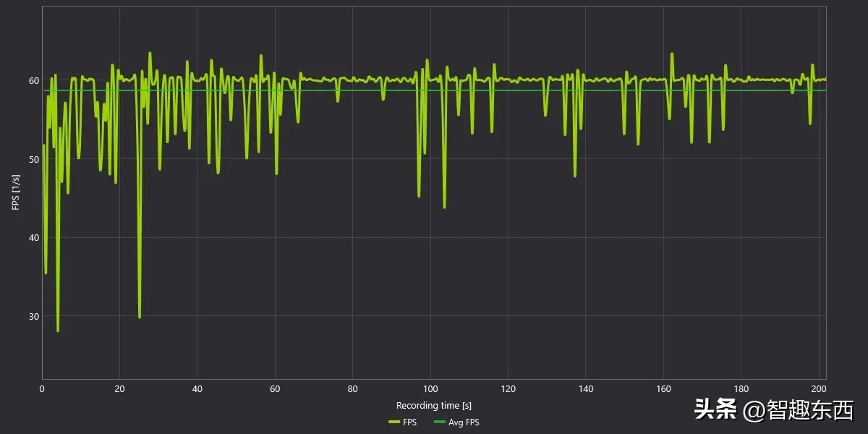This screenshot has height=434, width=868.
Task: Click the 30 tick on FPS axis
Action: [x=33, y=316]
